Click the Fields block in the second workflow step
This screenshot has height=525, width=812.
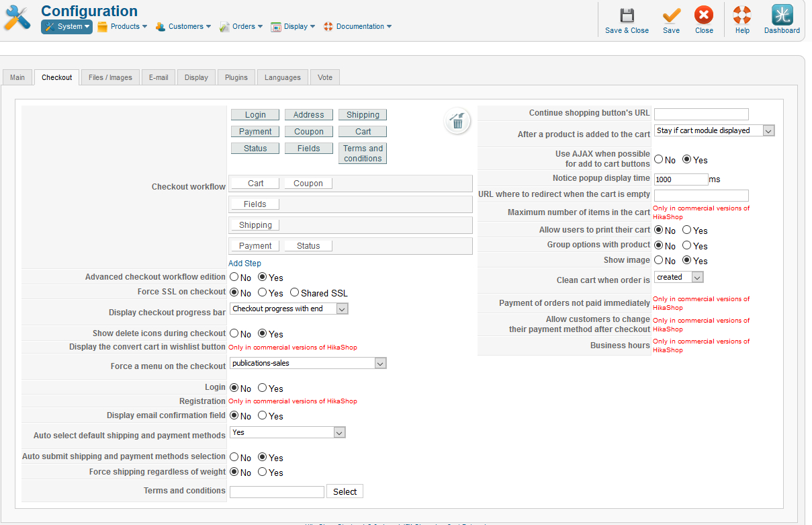pos(255,204)
